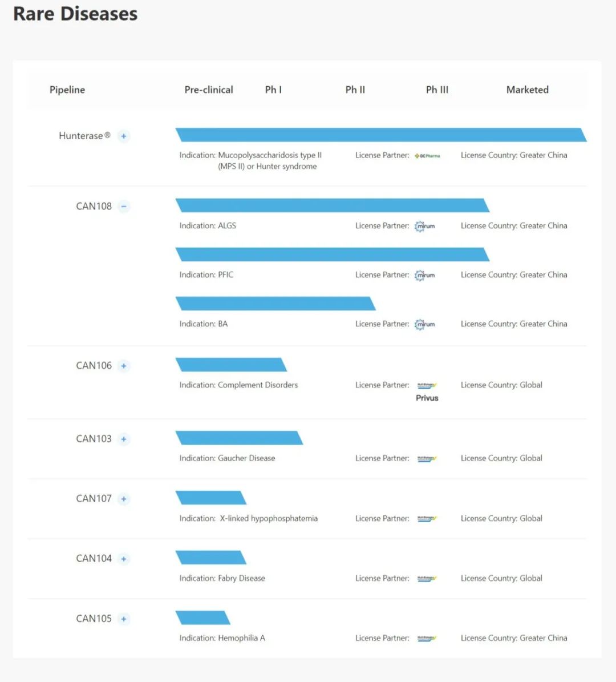Screen dimensions: 616x682
Task: Click the CAN108 pipeline name
Action: click(94, 207)
